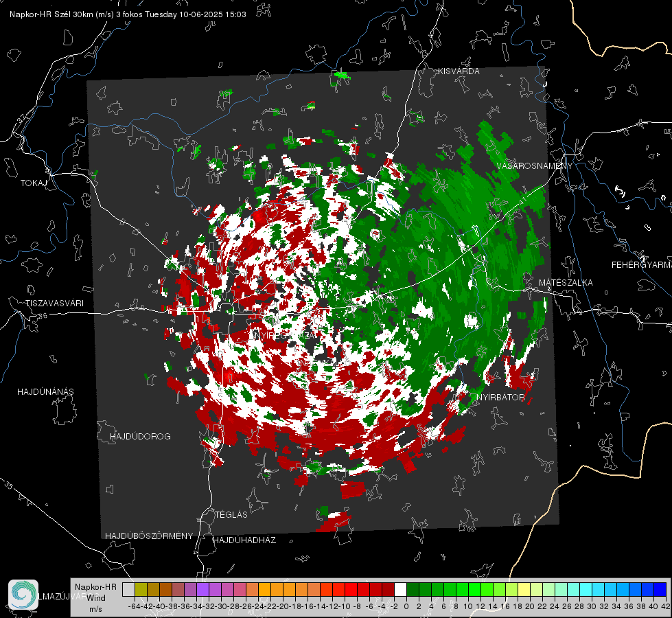Click the HAJDÚNÁNÁS city label
Viewport: 672px width, 618px height.
pyautogui.click(x=45, y=391)
